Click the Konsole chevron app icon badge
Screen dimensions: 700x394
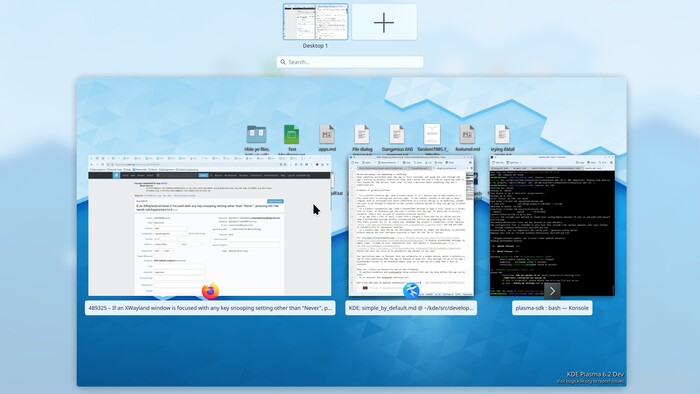[552, 291]
